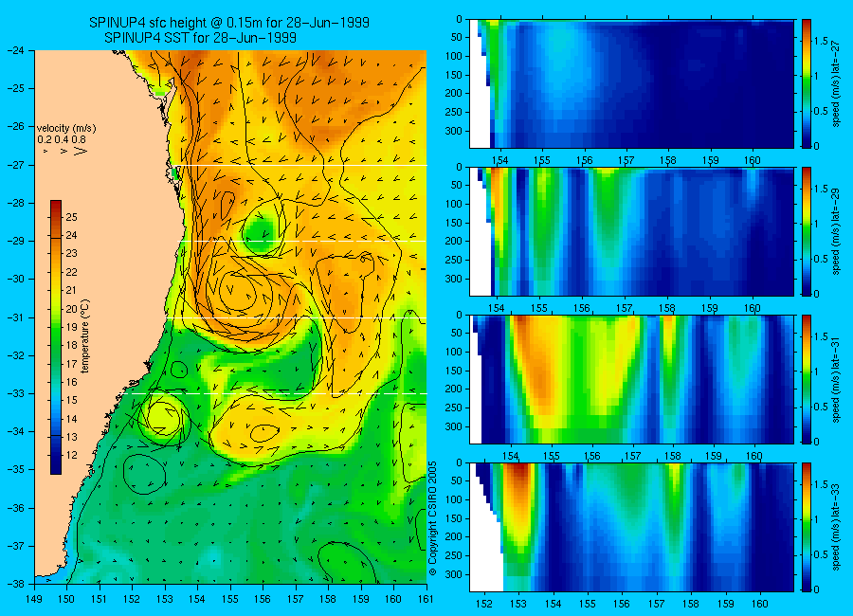Select the lat=-27 speed cross-section plot
This screenshot has width=853, height=616.
(631, 83)
